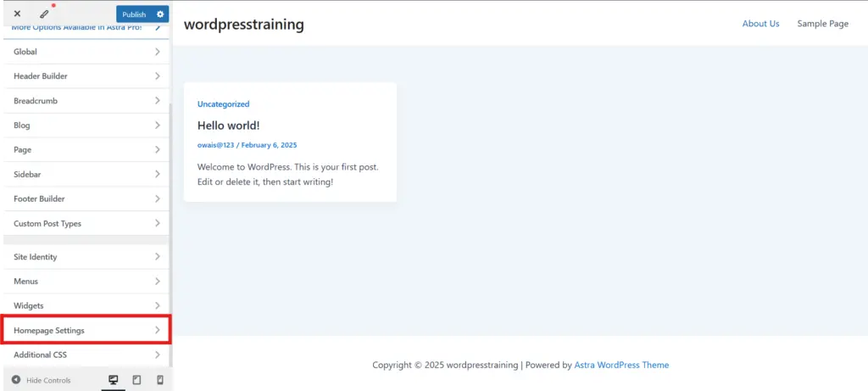The image size is (868, 391).
Task: Open the About Us nav link
Action: pos(760,23)
